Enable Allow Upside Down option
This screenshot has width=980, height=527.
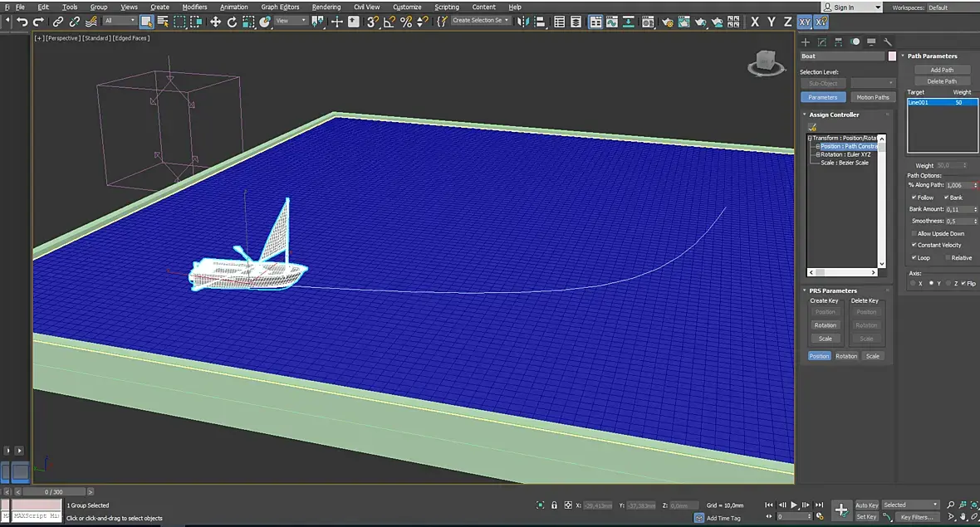(914, 233)
